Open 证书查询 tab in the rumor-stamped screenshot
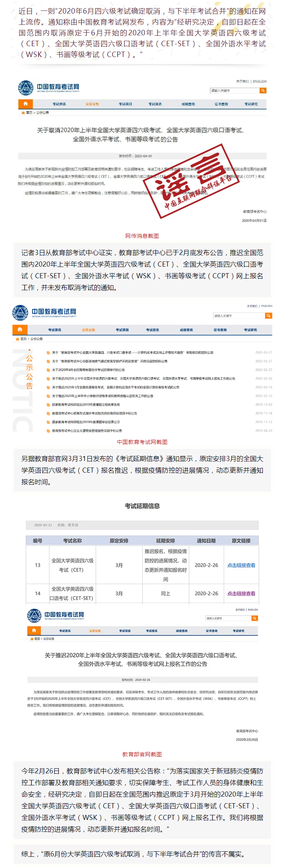Screen dimensions: 283x868 (221, 104)
